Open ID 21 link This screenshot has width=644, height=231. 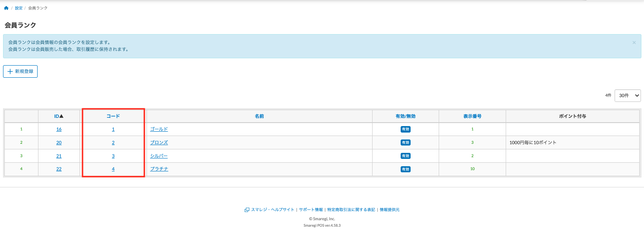click(x=59, y=156)
